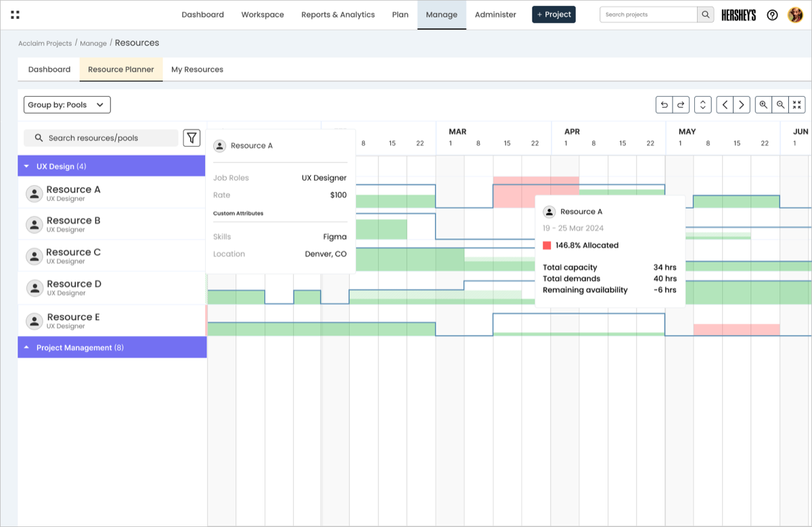Click the 'Figma' skills value

click(335, 237)
